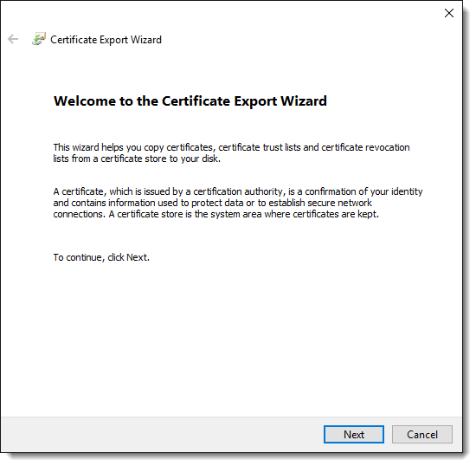Click Next to continue the wizard
Viewport: 476px width, 466px height.
tap(354, 435)
